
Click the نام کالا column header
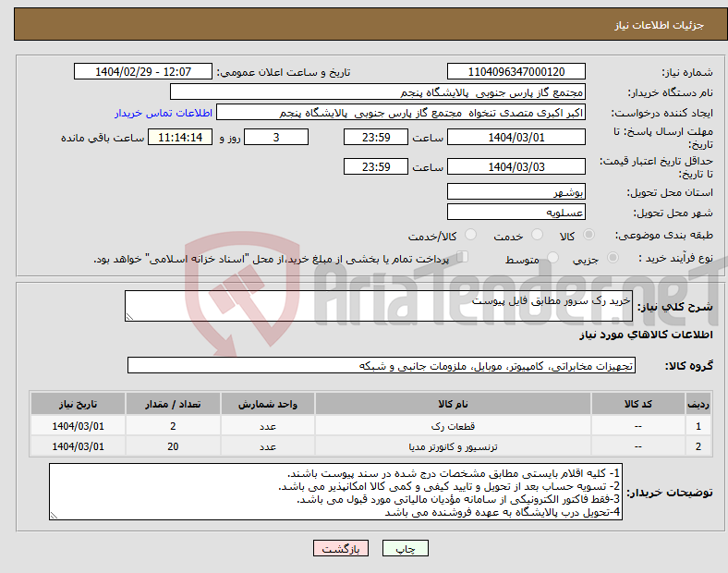tap(453, 404)
